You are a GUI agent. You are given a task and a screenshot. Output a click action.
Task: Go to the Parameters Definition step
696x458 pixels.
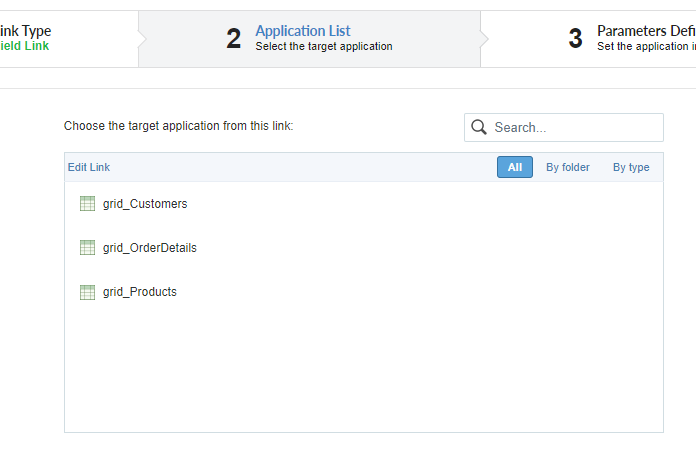[x=646, y=31]
